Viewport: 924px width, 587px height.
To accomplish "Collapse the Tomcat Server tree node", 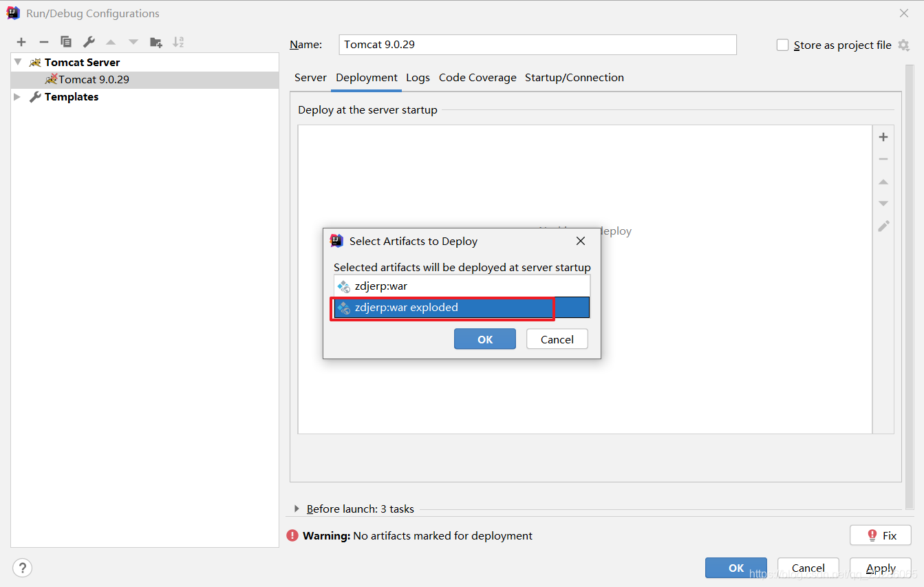I will [18, 62].
